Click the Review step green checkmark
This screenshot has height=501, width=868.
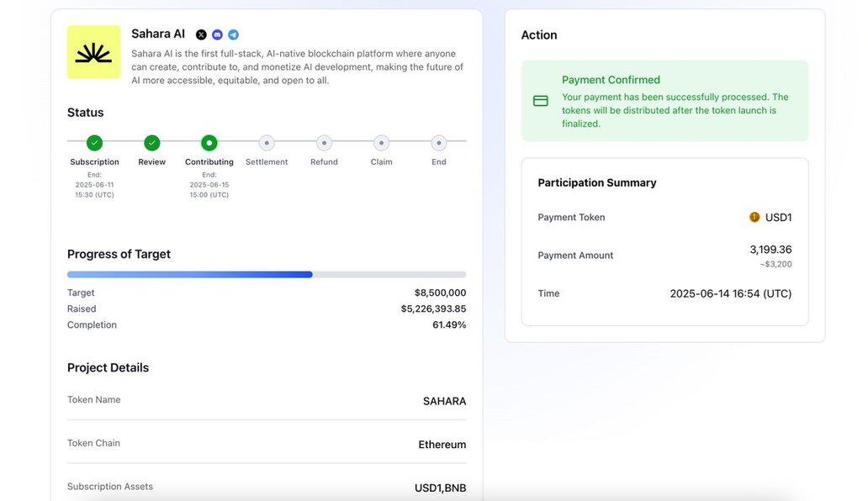click(x=151, y=143)
